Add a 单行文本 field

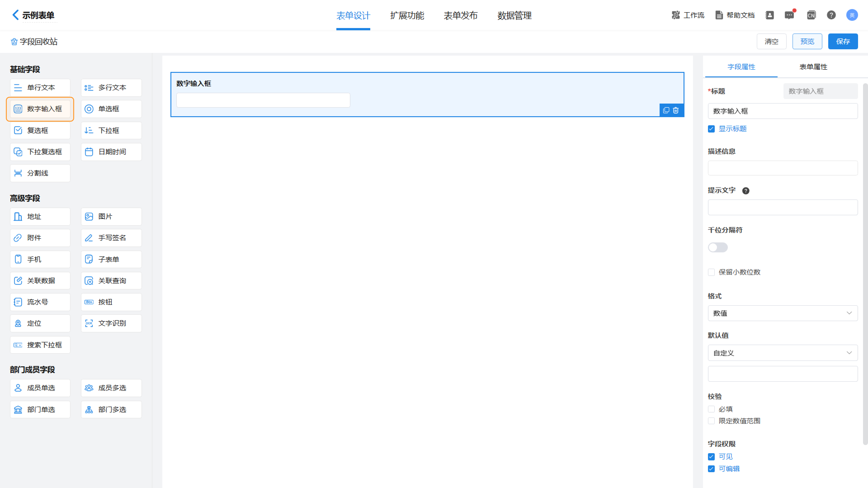40,88
